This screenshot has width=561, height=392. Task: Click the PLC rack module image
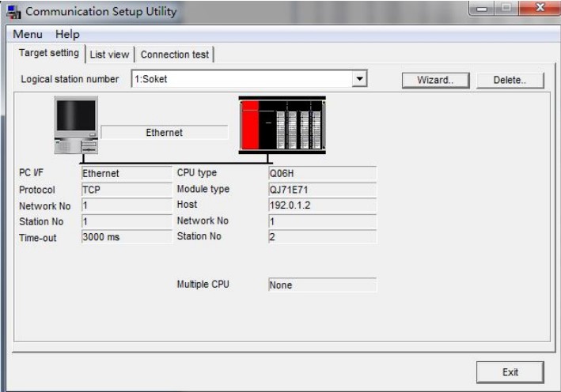pos(282,125)
